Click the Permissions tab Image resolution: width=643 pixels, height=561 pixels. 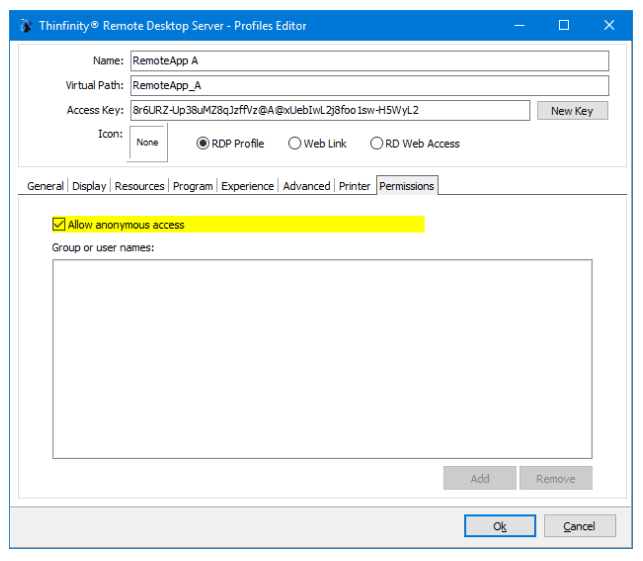coord(406,186)
